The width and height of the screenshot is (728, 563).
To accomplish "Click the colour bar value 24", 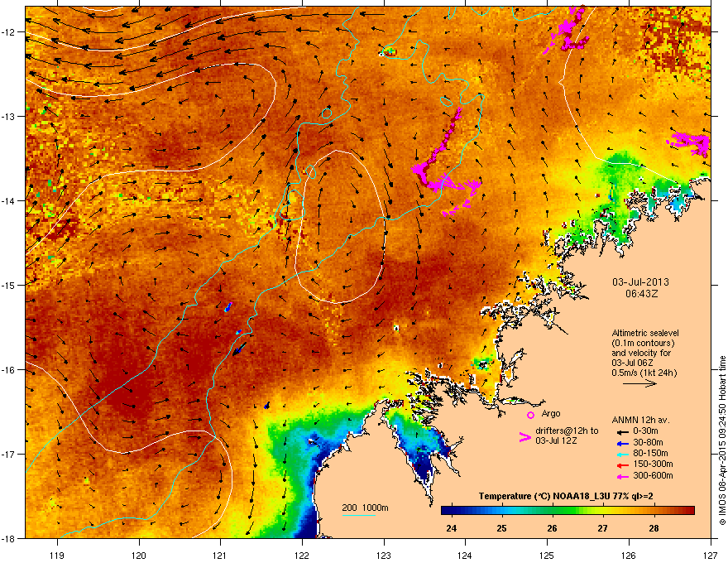I will [x=452, y=528].
